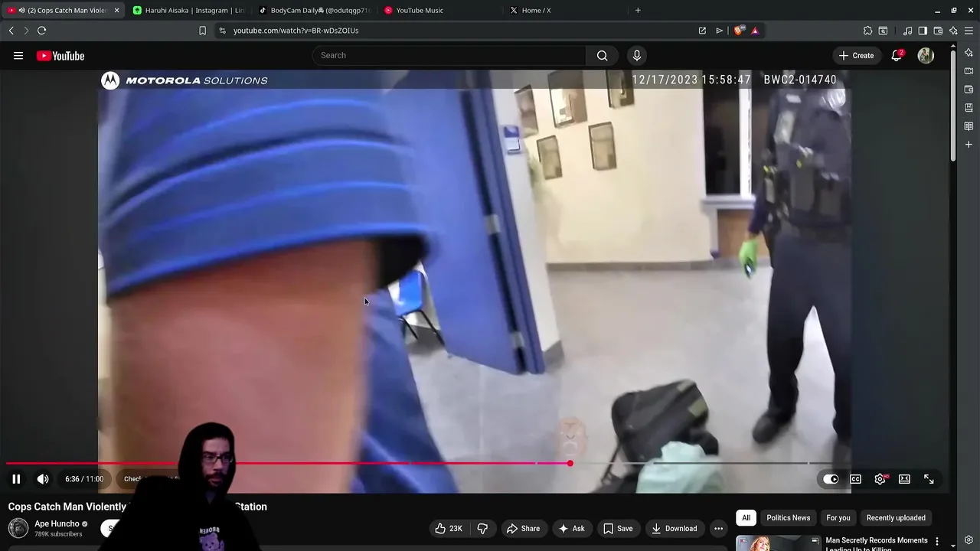Viewport: 980px width, 551px height.
Task: Mute the video volume speaker
Action: [x=43, y=479]
